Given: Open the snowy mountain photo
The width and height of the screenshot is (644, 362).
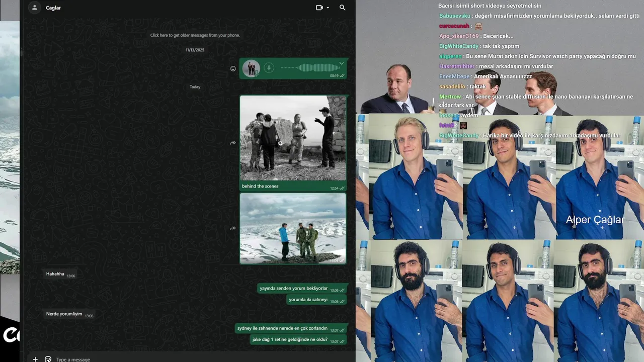Looking at the screenshot, I should (x=293, y=228).
